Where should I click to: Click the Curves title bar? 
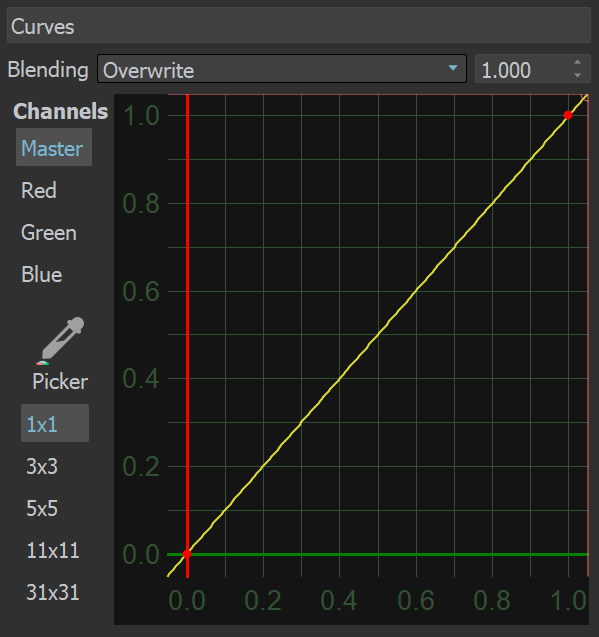[x=299, y=25]
